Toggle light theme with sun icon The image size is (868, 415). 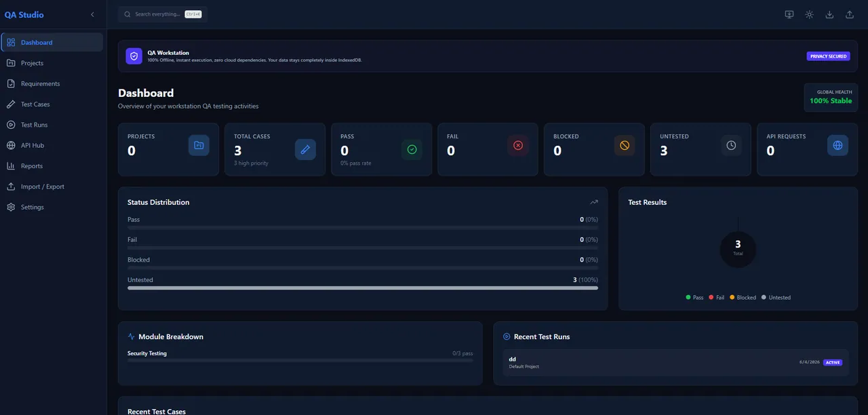coord(809,14)
